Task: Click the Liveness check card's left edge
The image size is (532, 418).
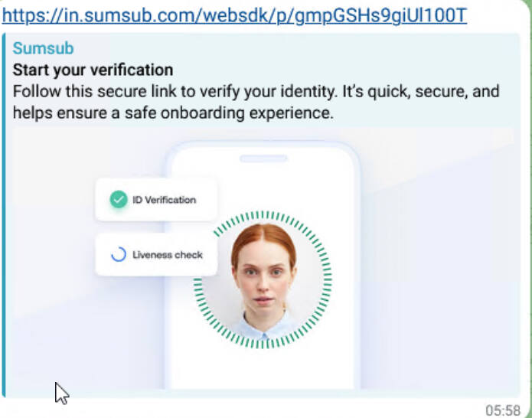Action: point(99,255)
